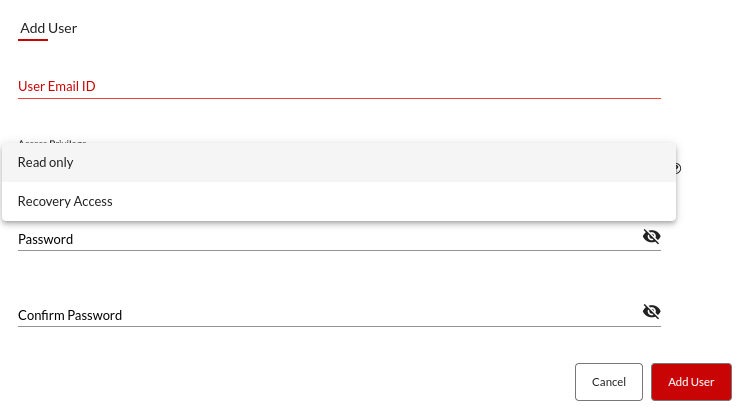Viewport: 750px width, 416px height.
Task: Click empty space in the Recovery Access row
Action: [x=392, y=201]
